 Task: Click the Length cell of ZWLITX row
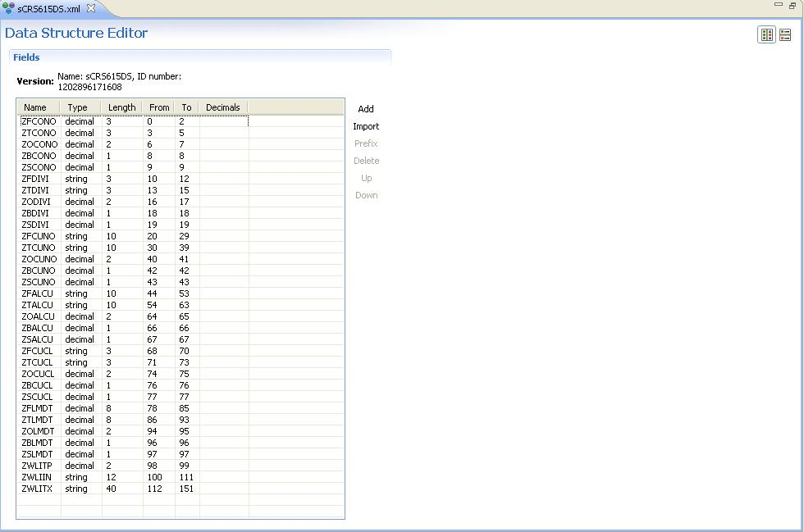point(122,489)
